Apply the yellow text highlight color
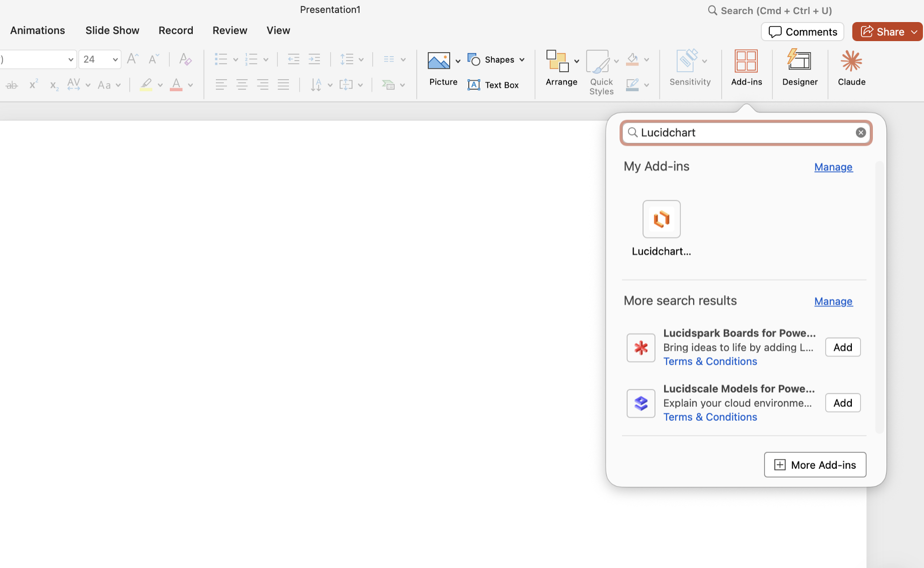 [146, 85]
